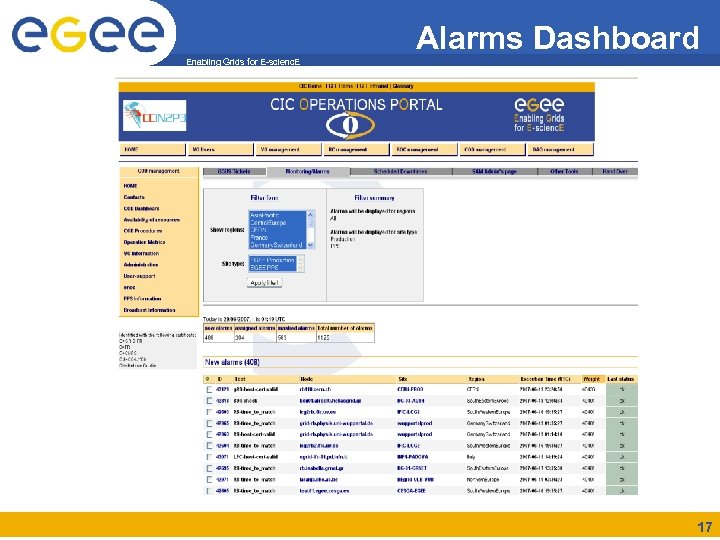Image resolution: width=720 pixels, height=540 pixels.
Task: Select Asia-Pacific in the Show regions list
Action: pyautogui.click(x=277, y=215)
